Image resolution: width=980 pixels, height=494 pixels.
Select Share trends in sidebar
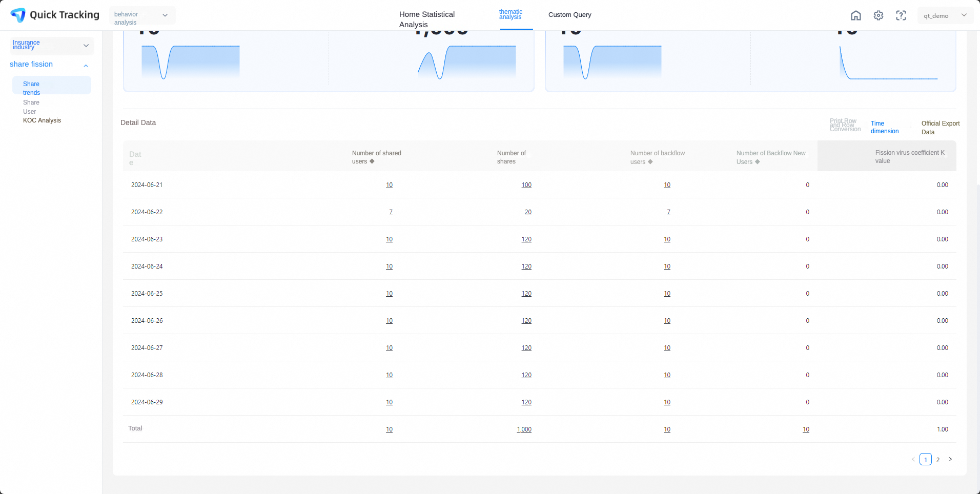52,85
